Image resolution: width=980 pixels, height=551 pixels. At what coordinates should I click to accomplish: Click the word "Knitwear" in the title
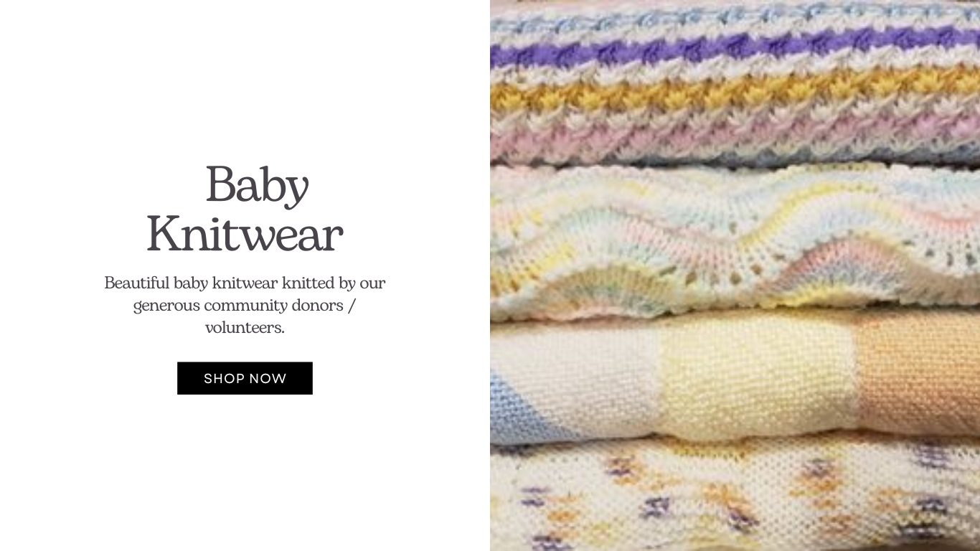pyautogui.click(x=245, y=234)
